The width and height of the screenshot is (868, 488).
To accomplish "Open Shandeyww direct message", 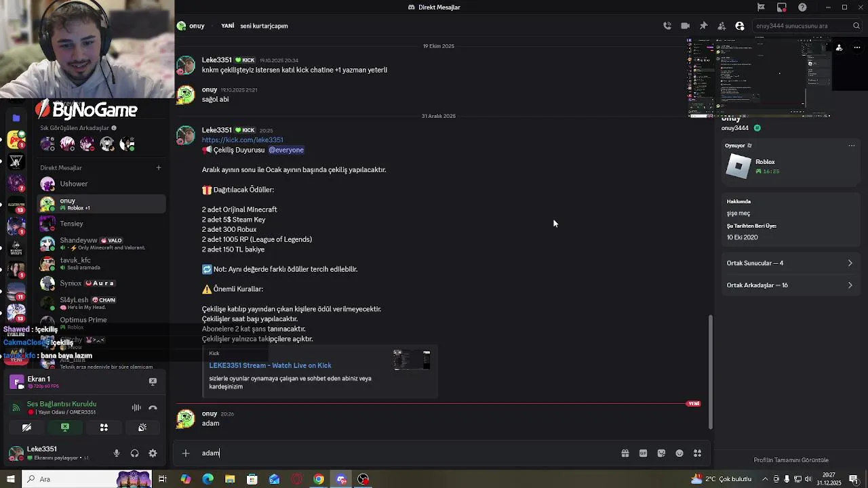I will point(101,243).
